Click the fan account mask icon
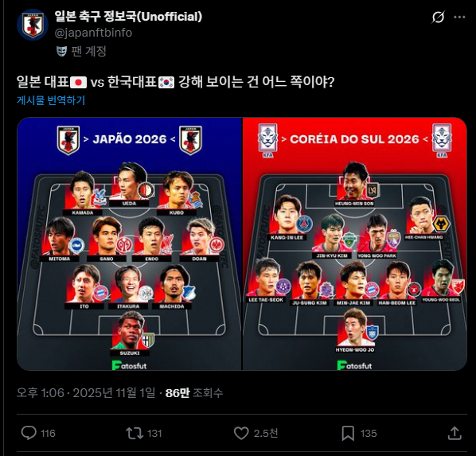Image resolution: width=476 pixels, height=456 pixels. click(61, 51)
